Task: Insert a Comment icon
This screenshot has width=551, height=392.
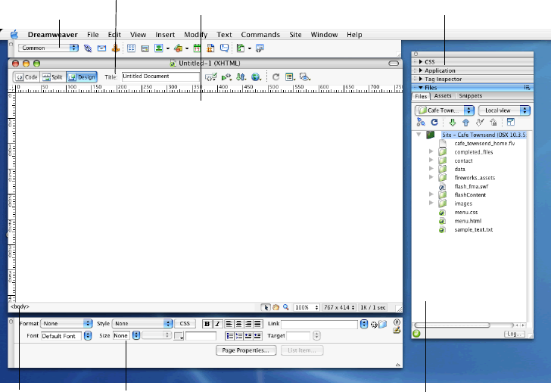Action: pos(224,48)
